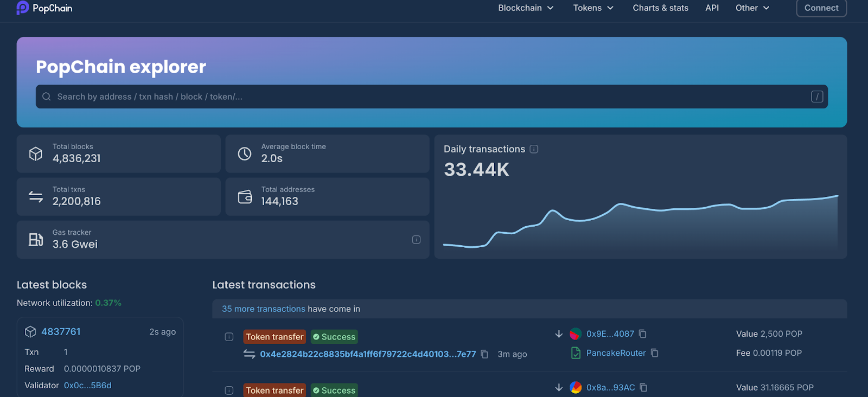Click the PopChain logo icon

pos(23,8)
